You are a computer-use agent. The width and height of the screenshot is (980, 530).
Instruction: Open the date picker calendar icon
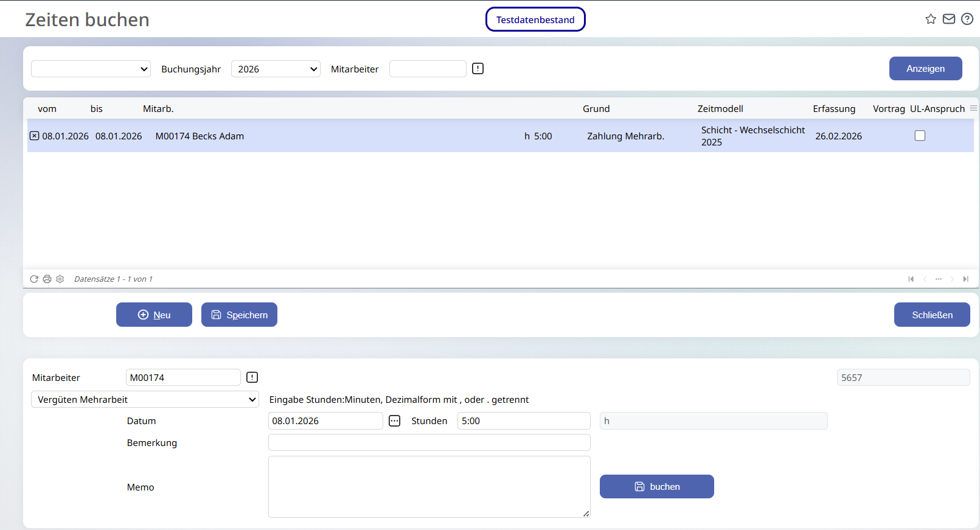(395, 421)
